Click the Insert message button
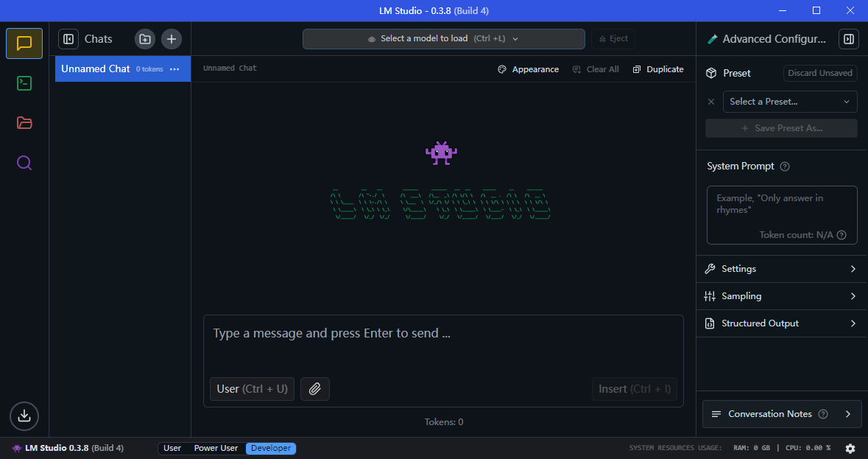This screenshot has width=868, height=459. tap(635, 389)
